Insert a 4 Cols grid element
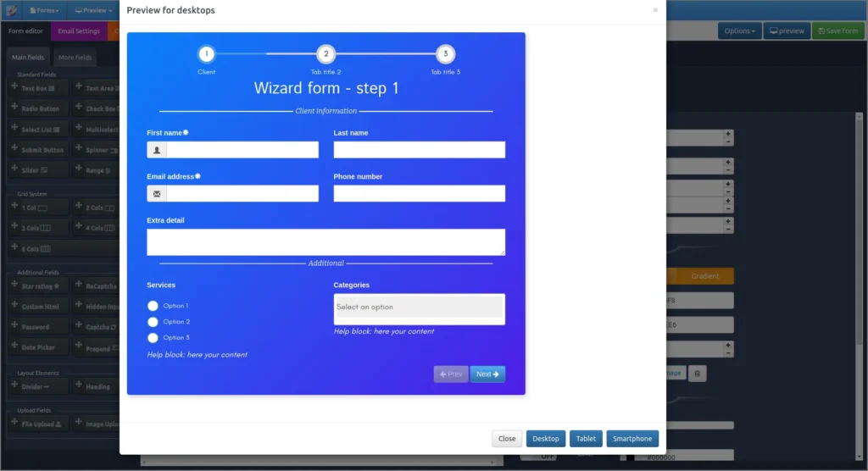The height and width of the screenshot is (471, 868). tap(97, 228)
